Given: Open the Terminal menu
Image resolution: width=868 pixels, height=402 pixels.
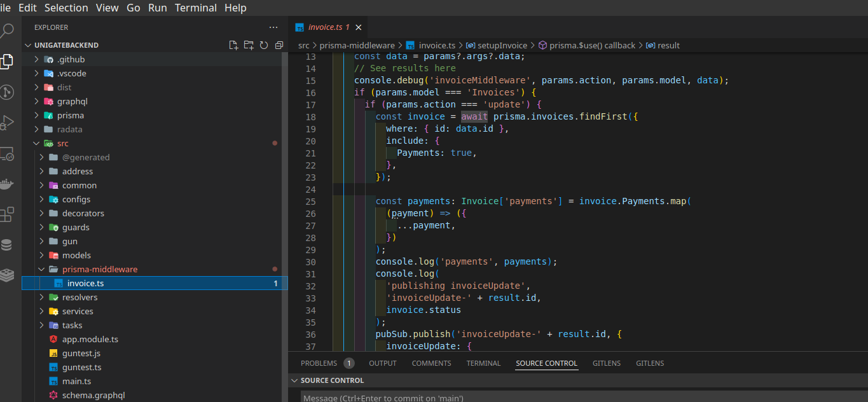Looking at the screenshot, I should click(x=196, y=8).
